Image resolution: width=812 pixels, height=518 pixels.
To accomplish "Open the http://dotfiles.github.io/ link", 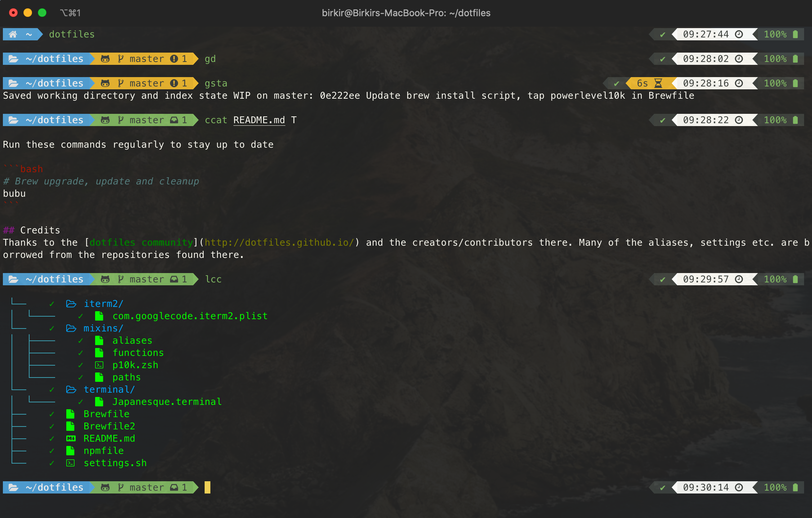I will 280,242.
